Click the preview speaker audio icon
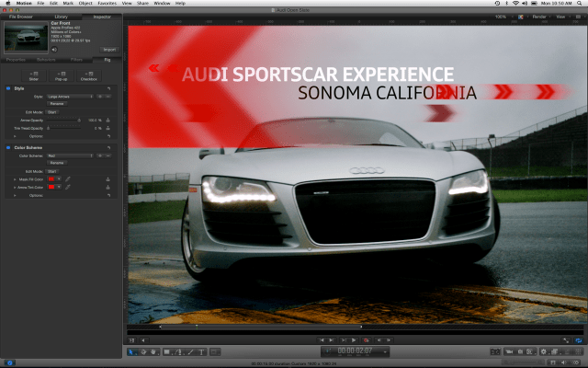 [55, 50]
